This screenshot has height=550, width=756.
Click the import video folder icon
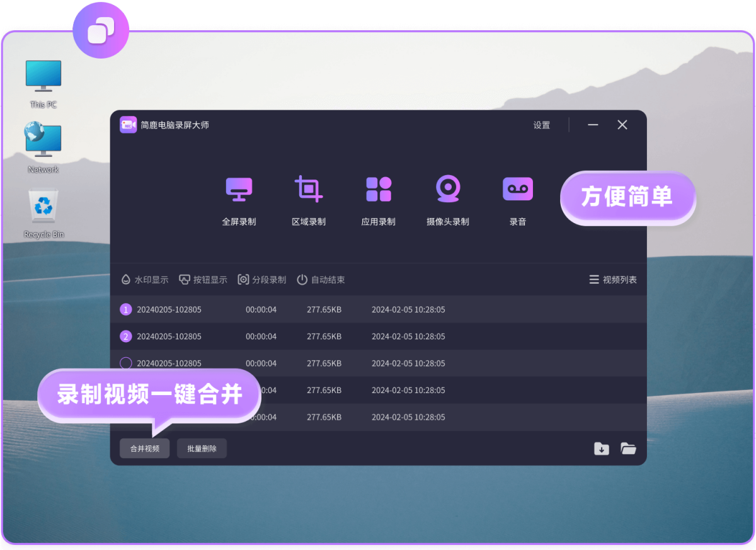click(602, 449)
